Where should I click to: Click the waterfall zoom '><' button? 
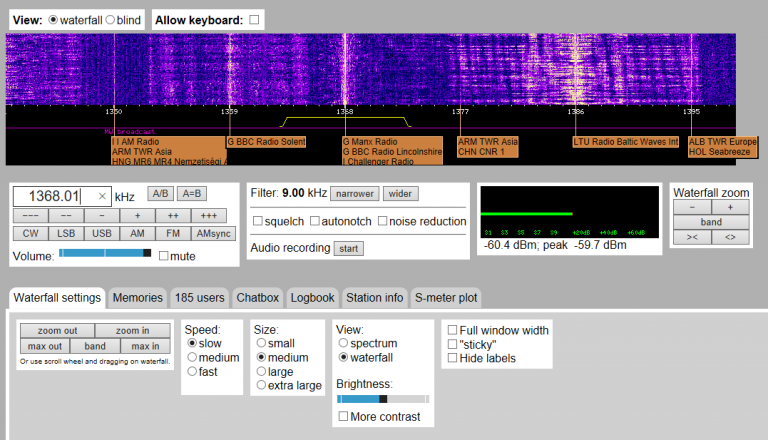tap(692, 237)
